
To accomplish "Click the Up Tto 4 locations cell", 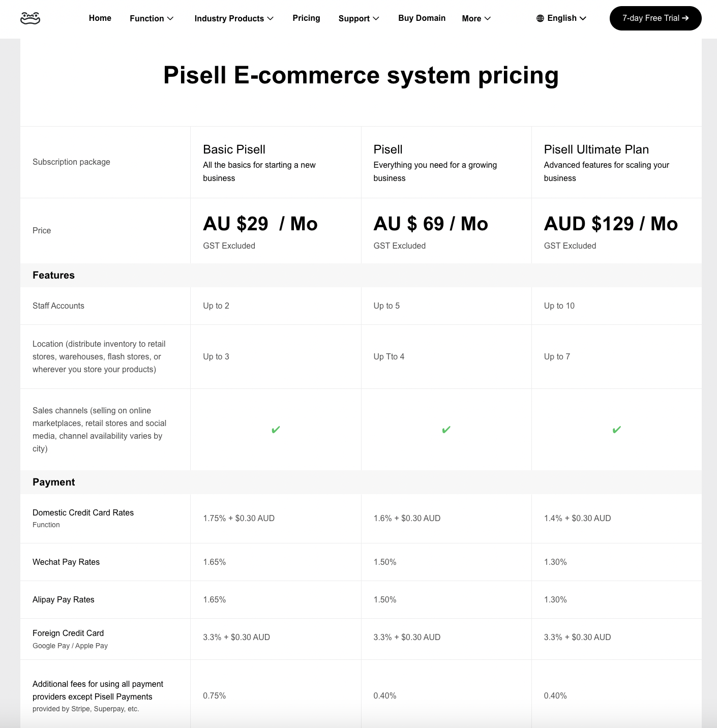I will [x=389, y=356].
